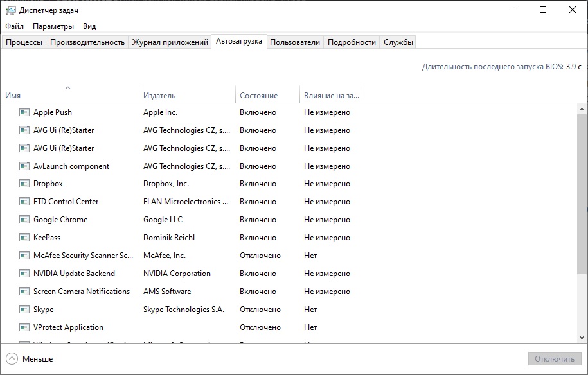Select the Screen Camera Notifications name
This screenshot has height=375, width=588.
(82, 292)
